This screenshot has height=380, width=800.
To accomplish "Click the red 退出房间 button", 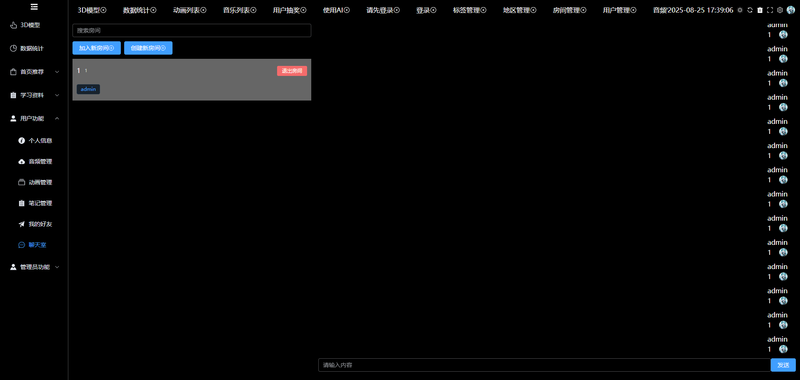I will pyautogui.click(x=292, y=71).
